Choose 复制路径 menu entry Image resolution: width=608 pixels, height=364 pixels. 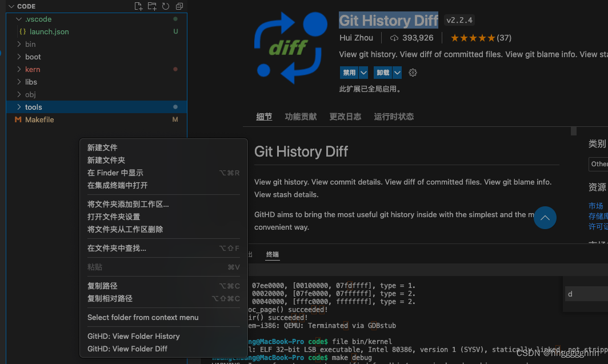(163, 286)
